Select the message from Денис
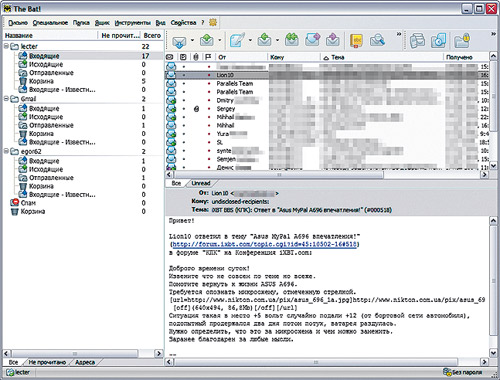This screenshot has height=380, width=500. coord(225,167)
